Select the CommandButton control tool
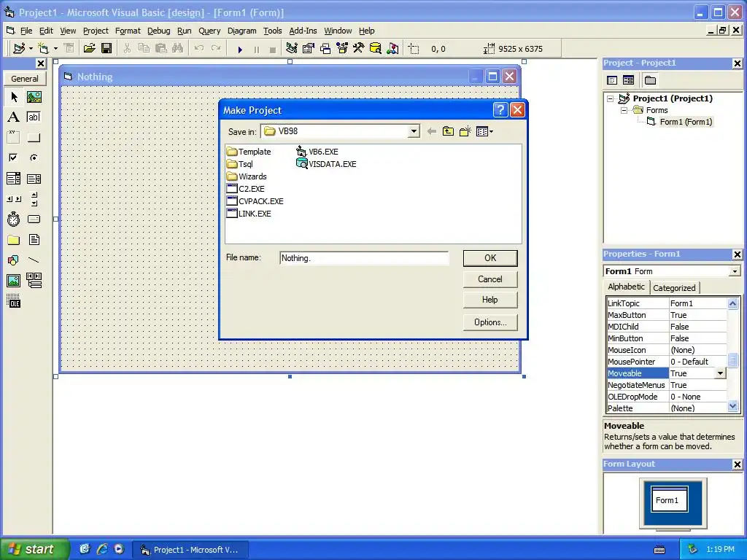Image resolution: width=747 pixels, height=560 pixels. [x=34, y=138]
